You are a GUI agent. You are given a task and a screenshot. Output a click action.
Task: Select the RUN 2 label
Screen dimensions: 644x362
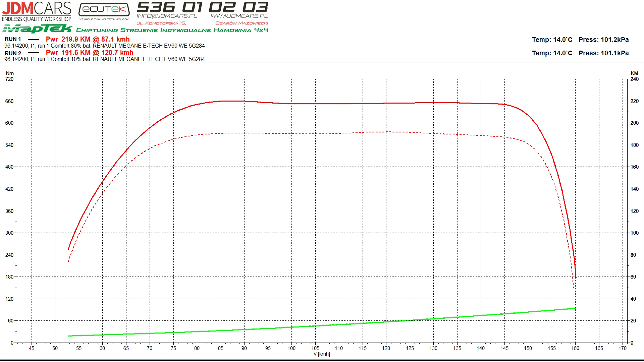coord(13,53)
